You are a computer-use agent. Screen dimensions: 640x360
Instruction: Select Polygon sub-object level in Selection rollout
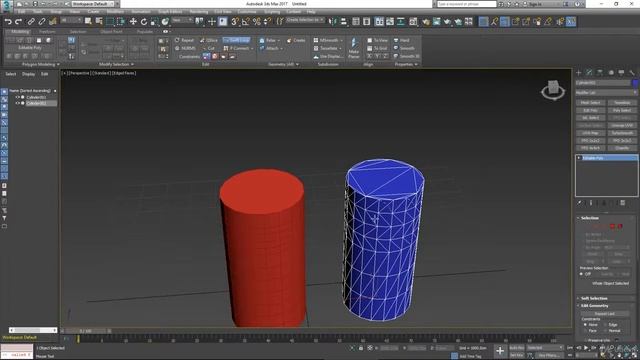tap(612, 226)
